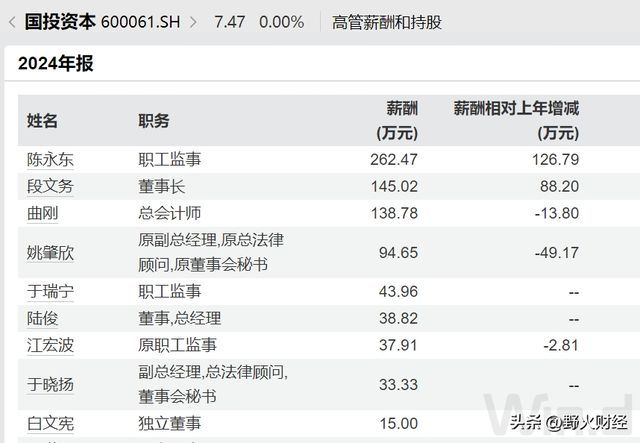Viewport: 640px width, 443px height.
Task: Select the salary value 138.78
Action: [394, 214]
